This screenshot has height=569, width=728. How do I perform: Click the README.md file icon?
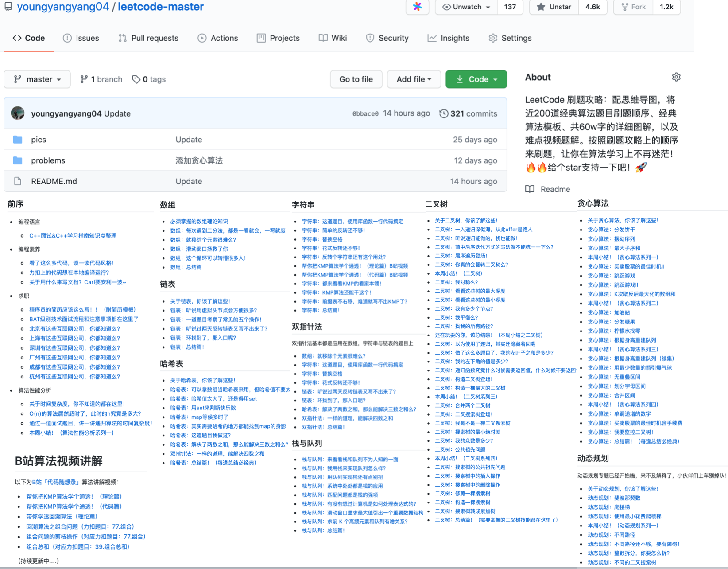click(18, 181)
